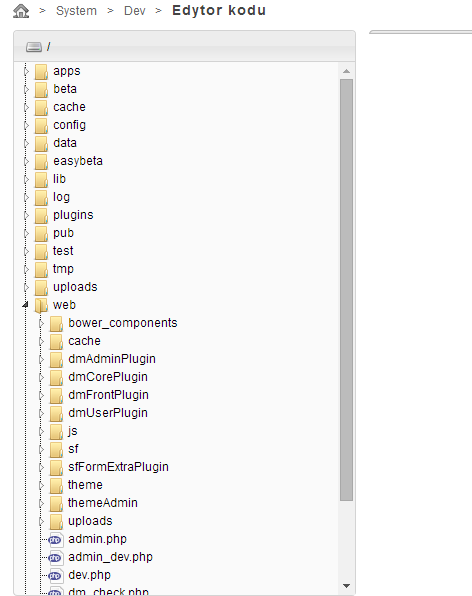Click the plugins folder icon
The height and width of the screenshot is (596, 472).
tap(41, 216)
